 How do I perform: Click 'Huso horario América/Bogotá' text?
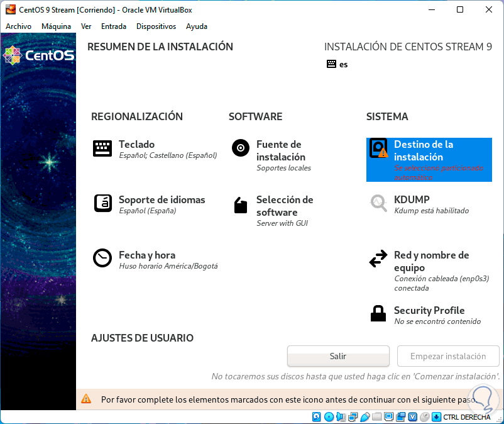168,266
